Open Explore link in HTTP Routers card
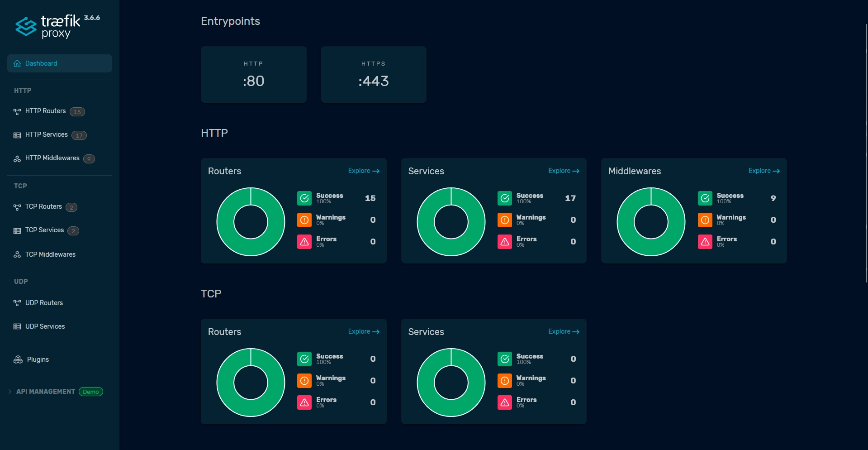868x450 pixels. pos(363,171)
